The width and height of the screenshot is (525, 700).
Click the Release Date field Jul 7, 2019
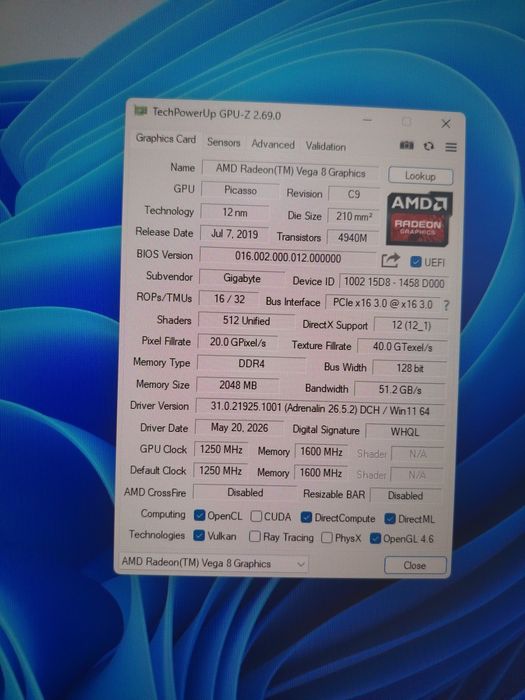pos(234,234)
